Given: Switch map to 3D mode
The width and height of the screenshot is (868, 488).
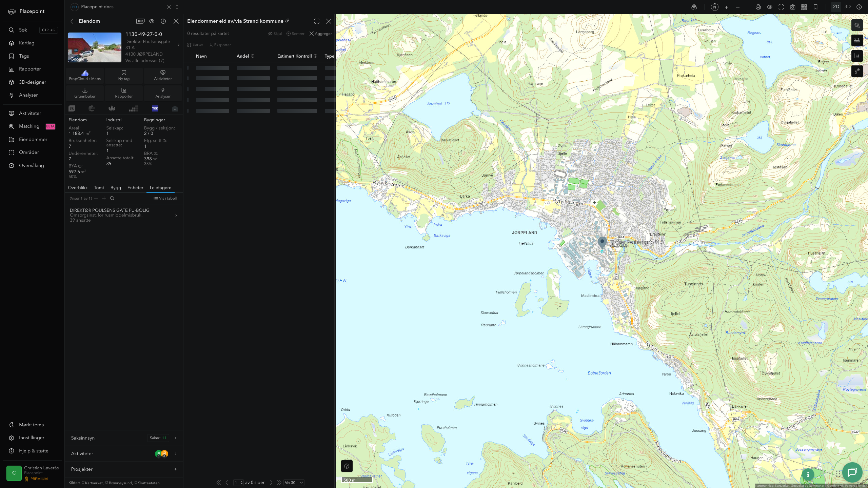Looking at the screenshot, I should point(848,7).
